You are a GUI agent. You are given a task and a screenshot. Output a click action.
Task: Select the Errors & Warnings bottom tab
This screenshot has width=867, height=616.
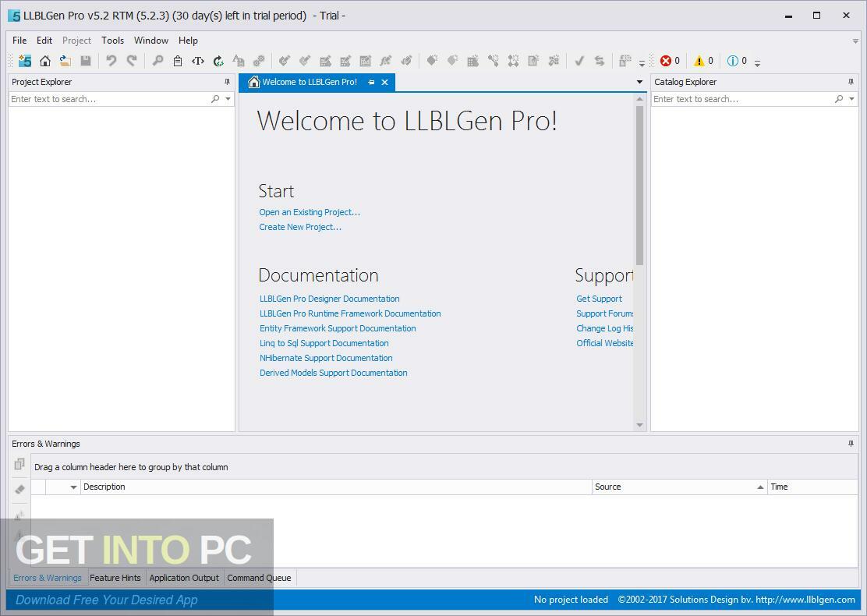(48, 578)
